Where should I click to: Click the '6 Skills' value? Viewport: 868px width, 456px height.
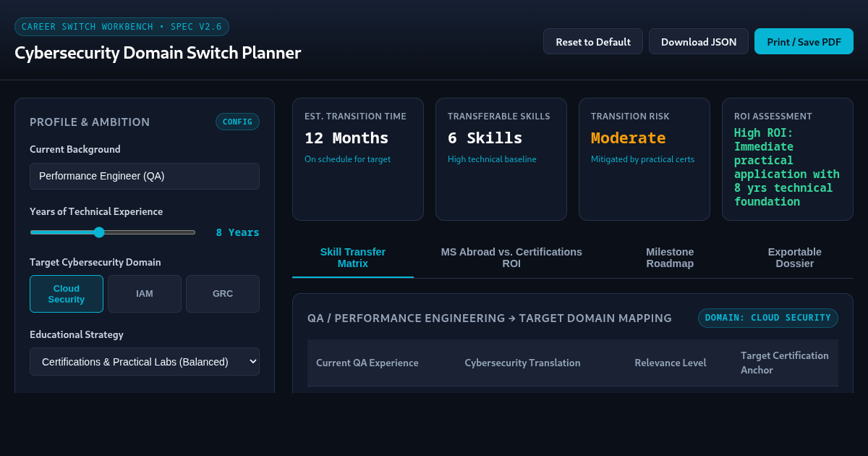[x=485, y=138]
